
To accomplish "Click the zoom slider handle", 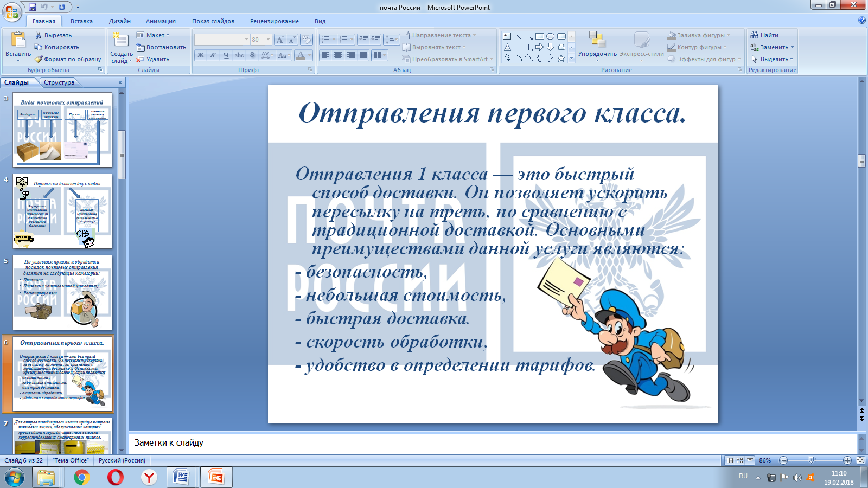I will 812,460.
